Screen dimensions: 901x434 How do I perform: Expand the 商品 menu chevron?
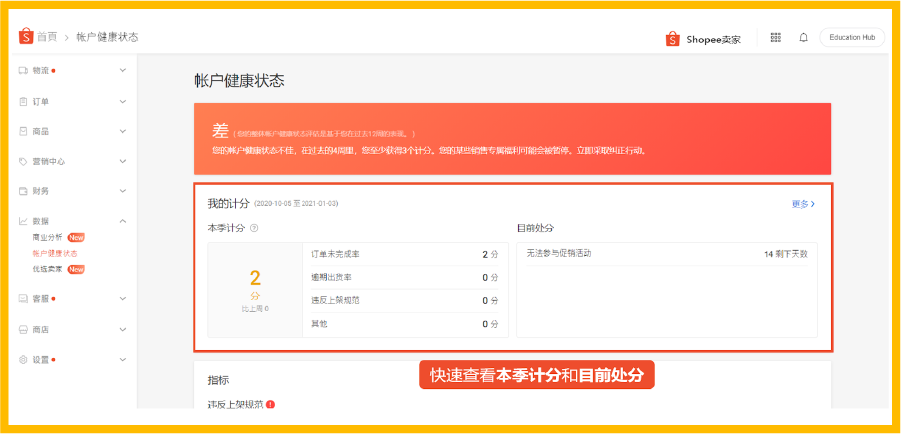122,132
